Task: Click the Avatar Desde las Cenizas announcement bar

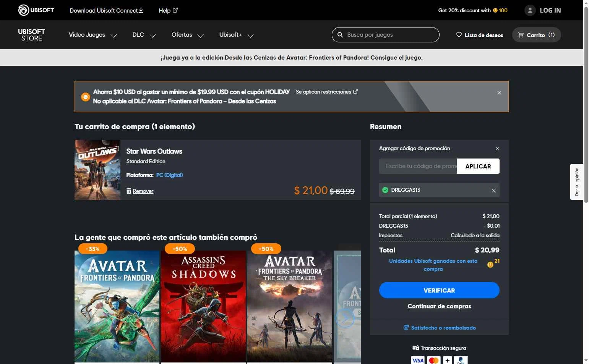Action: tap(292, 58)
